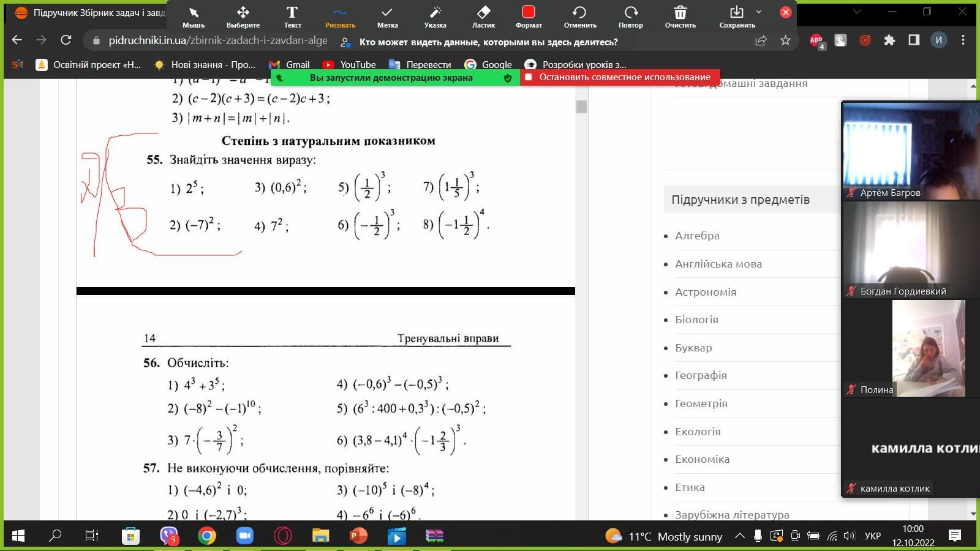Select the Рисовать draw tool

coord(340,17)
